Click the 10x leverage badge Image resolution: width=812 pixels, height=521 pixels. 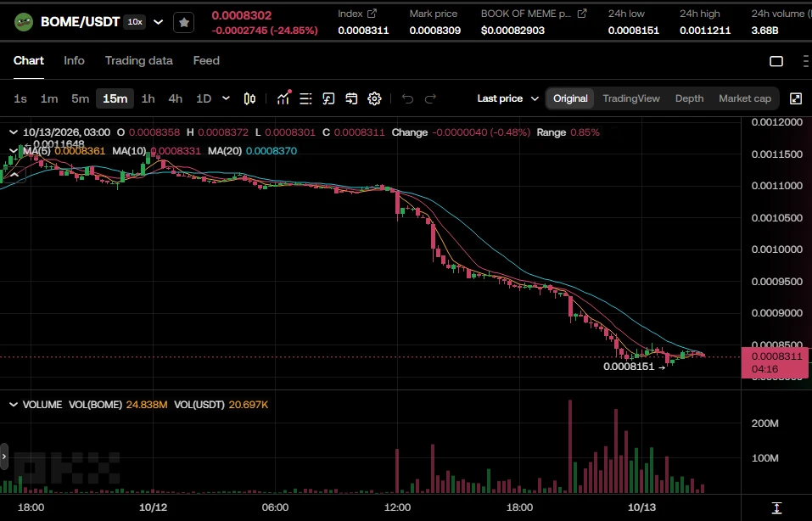pos(135,22)
